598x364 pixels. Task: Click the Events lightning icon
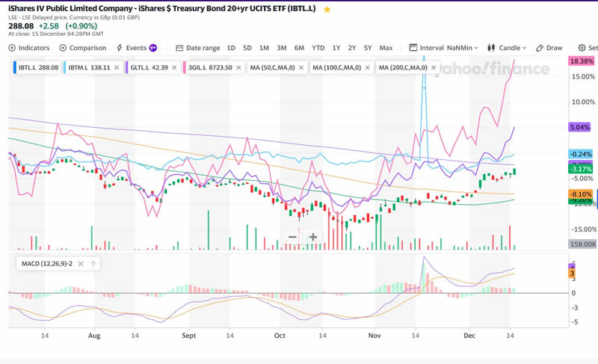[120, 48]
